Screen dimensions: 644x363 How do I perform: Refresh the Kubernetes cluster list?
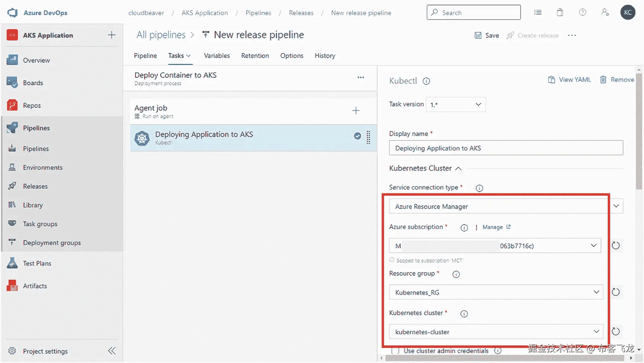(x=616, y=332)
